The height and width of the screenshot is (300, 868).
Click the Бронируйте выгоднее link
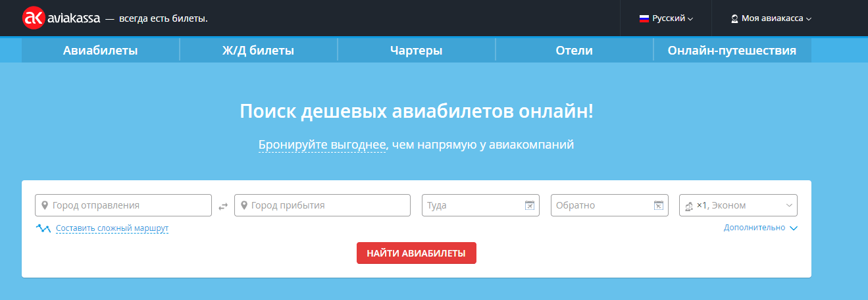pos(322,144)
